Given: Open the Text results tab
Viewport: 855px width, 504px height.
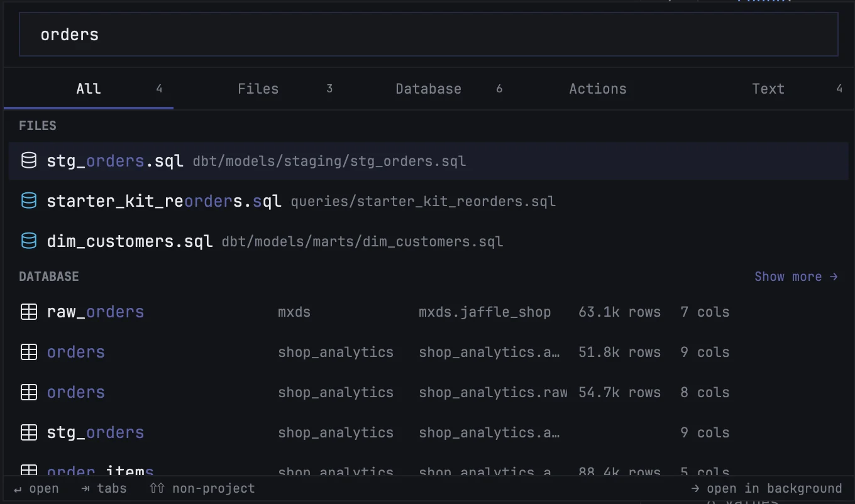Looking at the screenshot, I should [768, 89].
